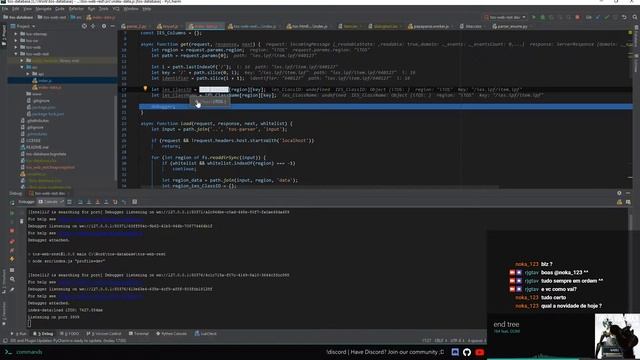640x360 pixels.
Task: Click the VCS commit checkmark icon
Action: click(606, 17)
